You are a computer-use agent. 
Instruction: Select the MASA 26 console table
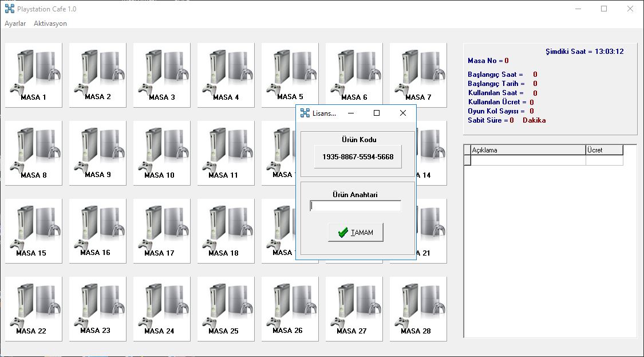click(290, 309)
